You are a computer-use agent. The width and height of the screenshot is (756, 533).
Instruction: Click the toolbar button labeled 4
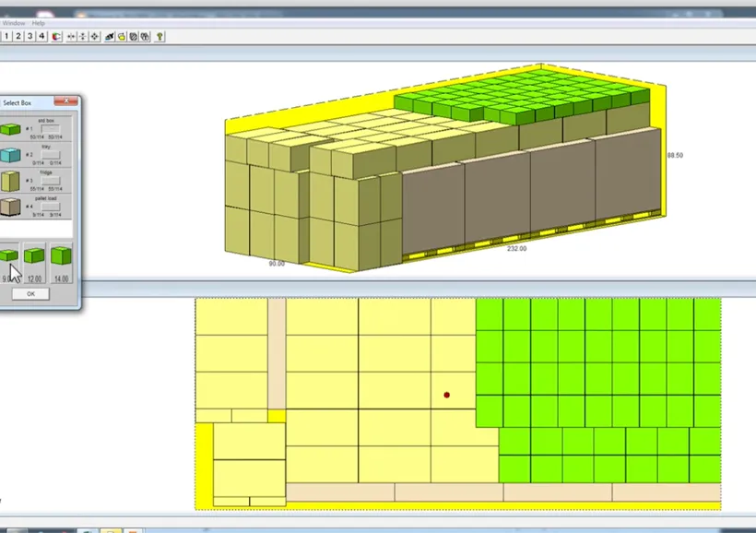[41, 36]
